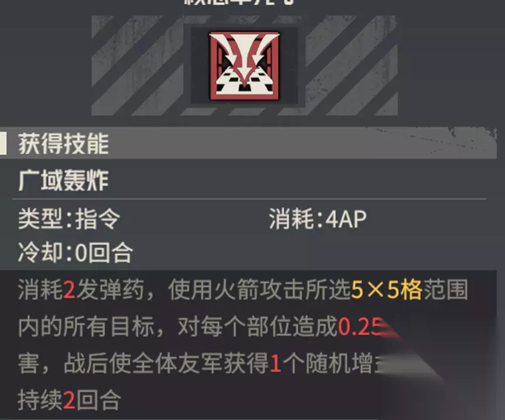
Task: Click the red 2 in 消耗2发弹药
Action: [x=69, y=290]
